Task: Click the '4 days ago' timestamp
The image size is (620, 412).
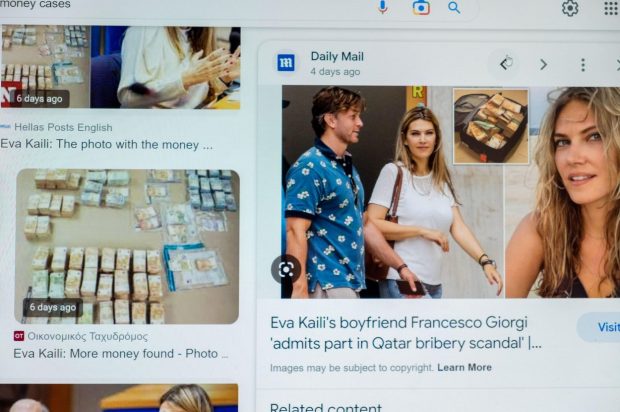Action: point(335,72)
